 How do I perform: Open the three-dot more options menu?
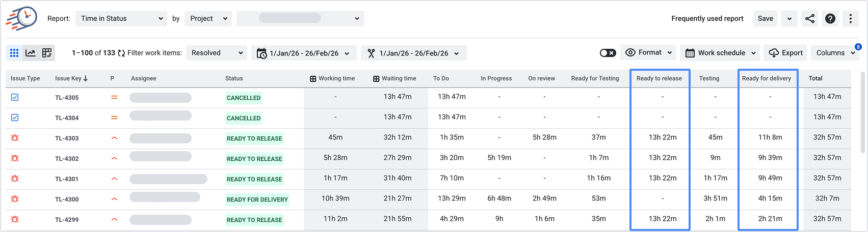851,19
